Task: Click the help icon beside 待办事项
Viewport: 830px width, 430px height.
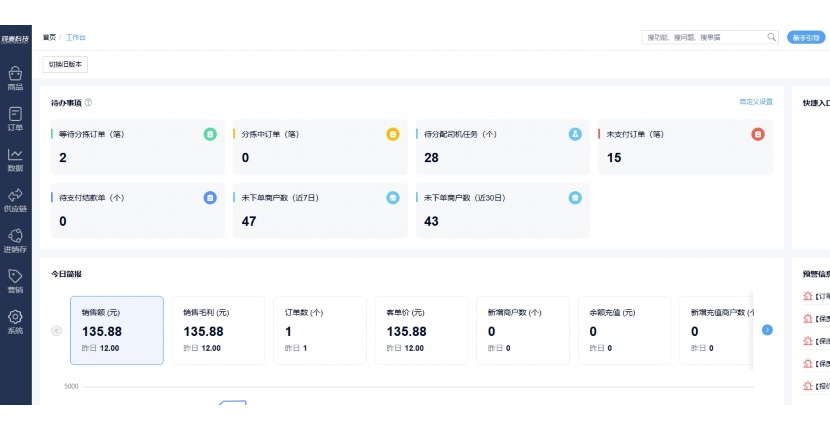Action: pyautogui.click(x=88, y=102)
